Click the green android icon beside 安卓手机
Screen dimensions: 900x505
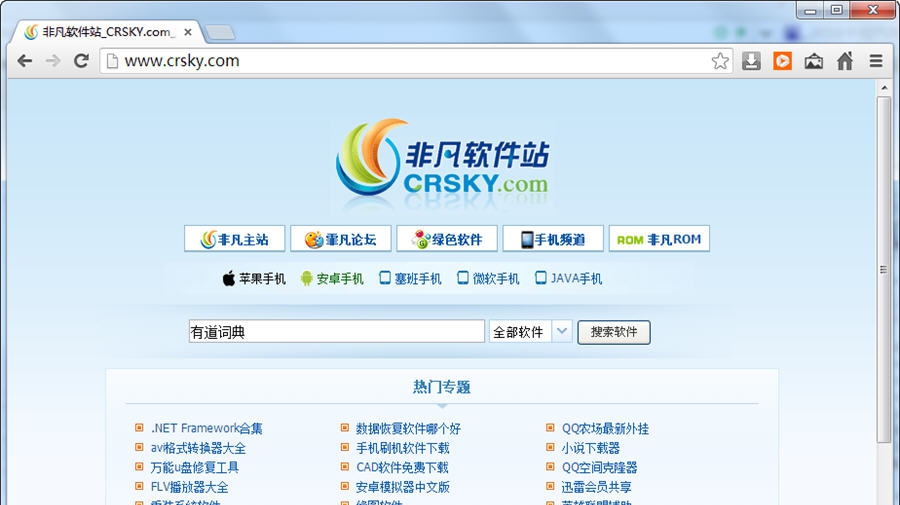[307, 278]
